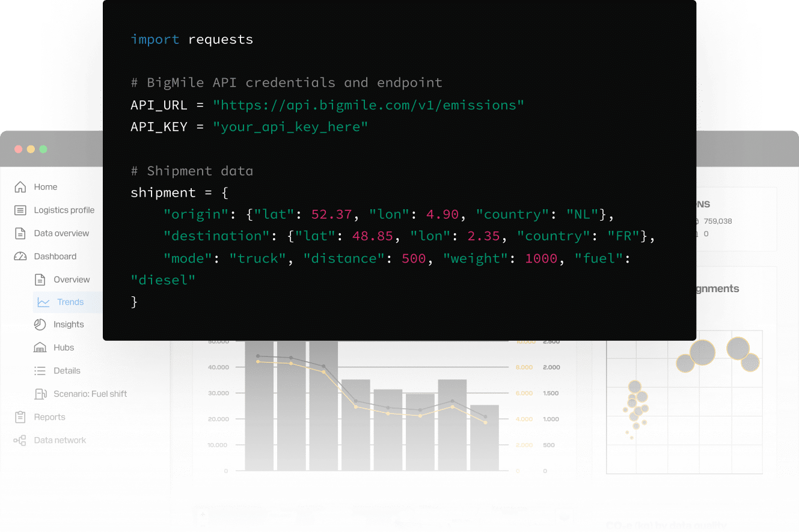Viewport: 799px width, 532px height.
Task: Click the Insights pie-chart icon
Action: click(40, 325)
